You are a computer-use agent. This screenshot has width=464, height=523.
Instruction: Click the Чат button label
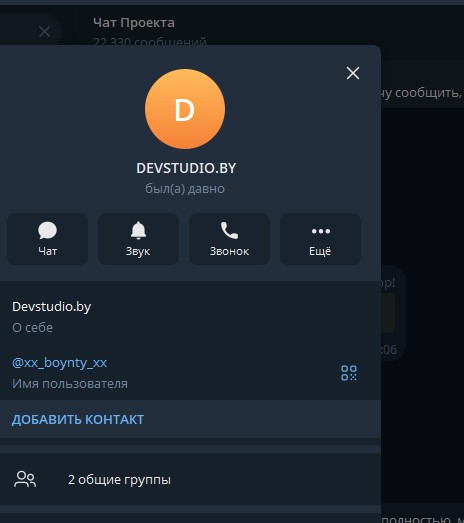[x=47, y=251]
